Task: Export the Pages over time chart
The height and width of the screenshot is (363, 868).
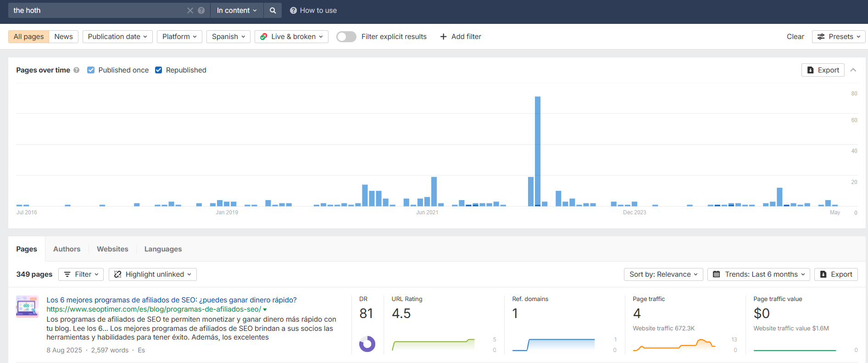Action: (x=823, y=70)
